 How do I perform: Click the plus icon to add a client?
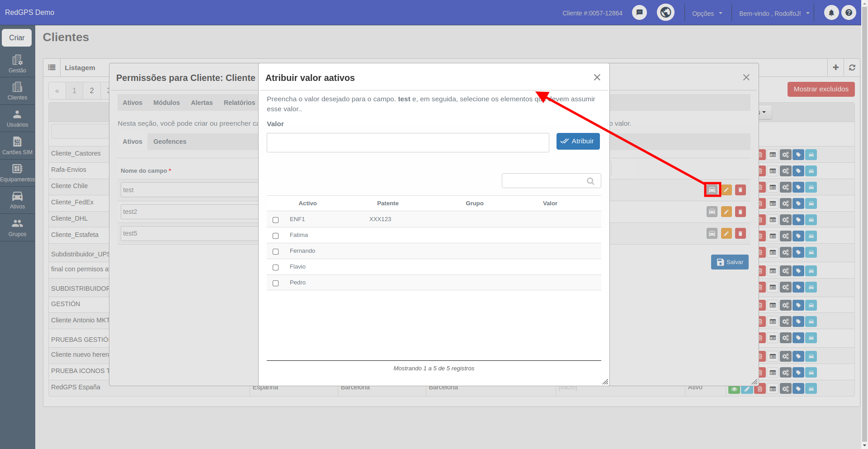tap(835, 67)
